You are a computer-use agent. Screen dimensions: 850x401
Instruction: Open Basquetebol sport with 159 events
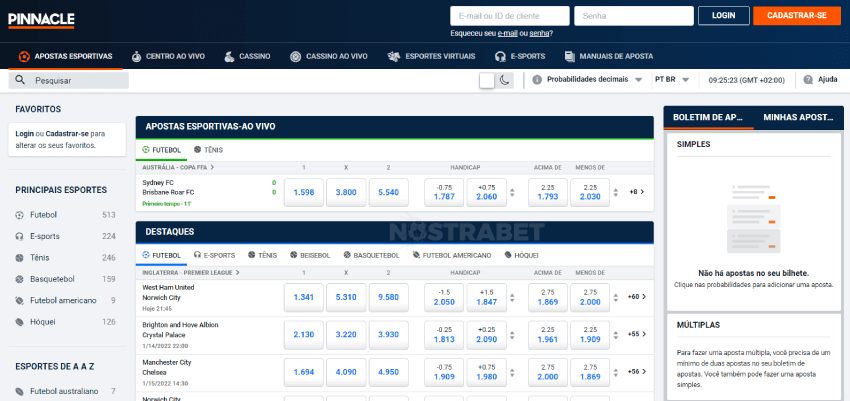coord(66,279)
